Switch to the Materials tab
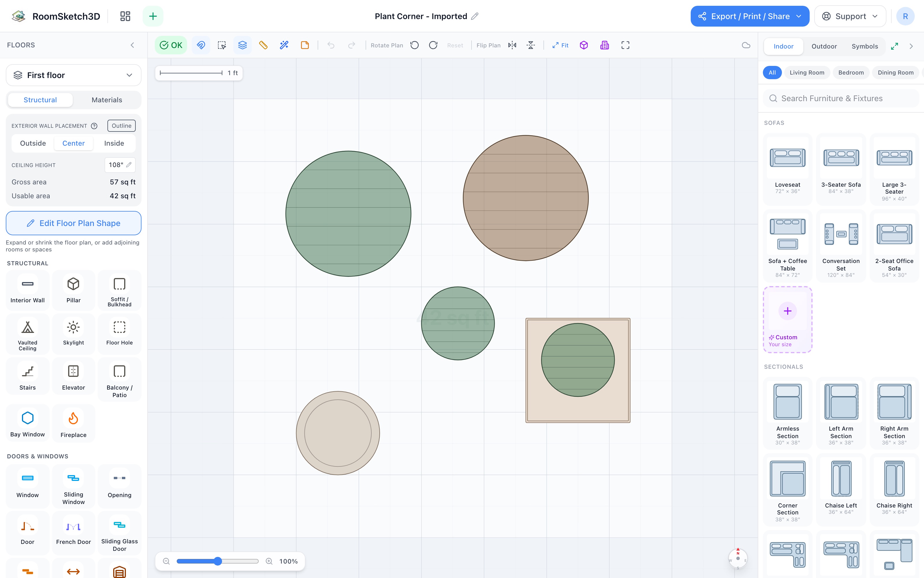 click(x=107, y=100)
